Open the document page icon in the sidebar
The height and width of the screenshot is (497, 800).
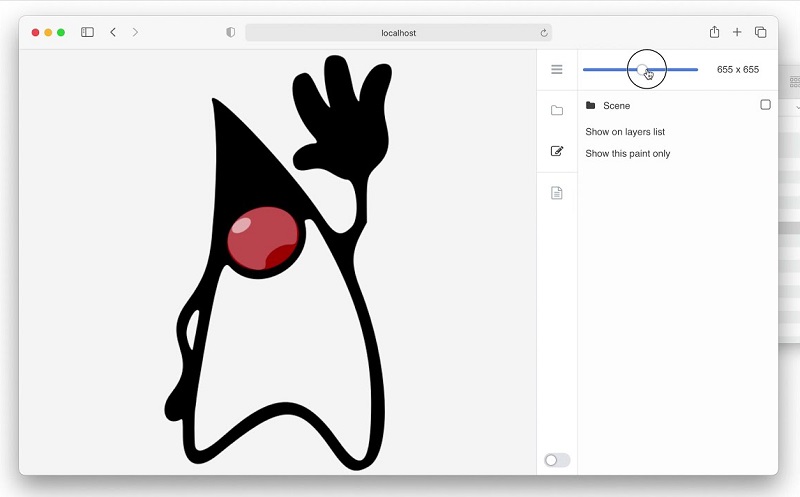(x=557, y=193)
